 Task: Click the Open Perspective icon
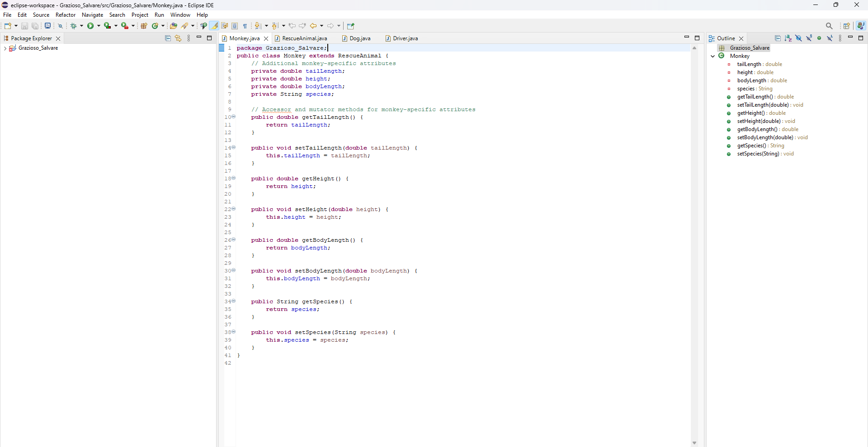pyautogui.click(x=846, y=26)
